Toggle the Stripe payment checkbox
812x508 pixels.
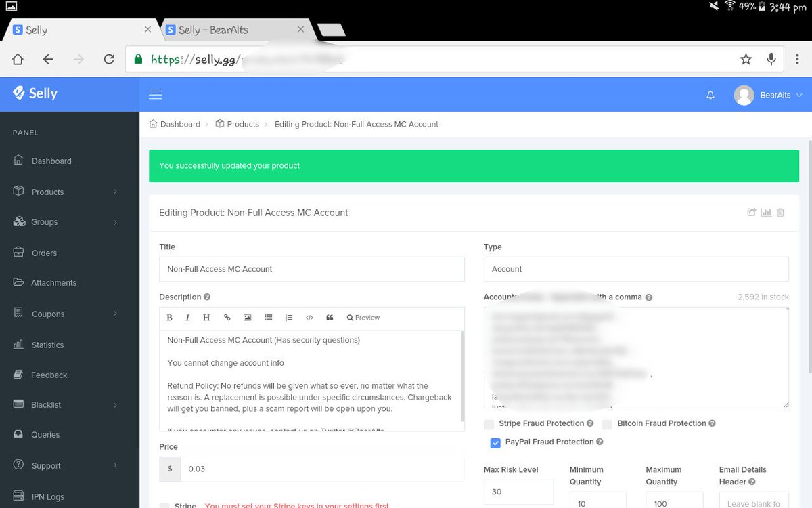pyautogui.click(x=164, y=505)
